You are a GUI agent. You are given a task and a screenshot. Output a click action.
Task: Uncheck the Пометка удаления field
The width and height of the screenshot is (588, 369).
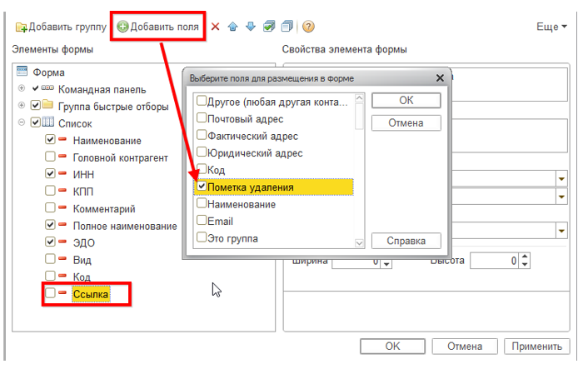pyautogui.click(x=202, y=186)
